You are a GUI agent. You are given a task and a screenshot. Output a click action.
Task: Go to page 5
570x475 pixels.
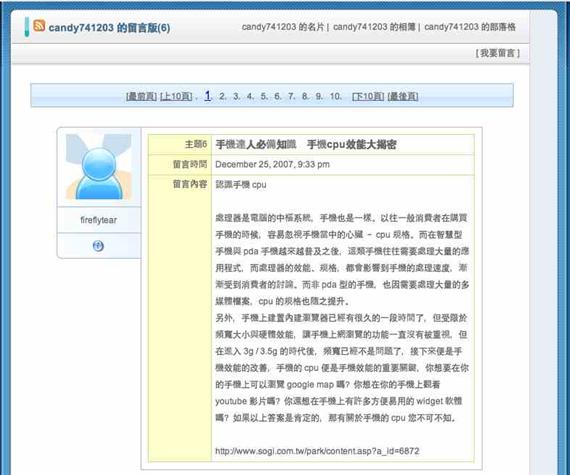(x=264, y=96)
